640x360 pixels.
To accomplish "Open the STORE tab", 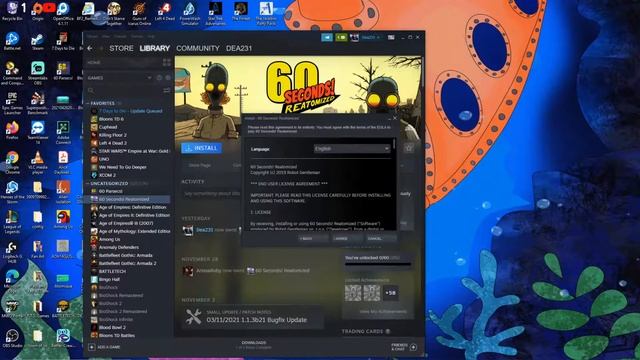I will pos(121,48).
